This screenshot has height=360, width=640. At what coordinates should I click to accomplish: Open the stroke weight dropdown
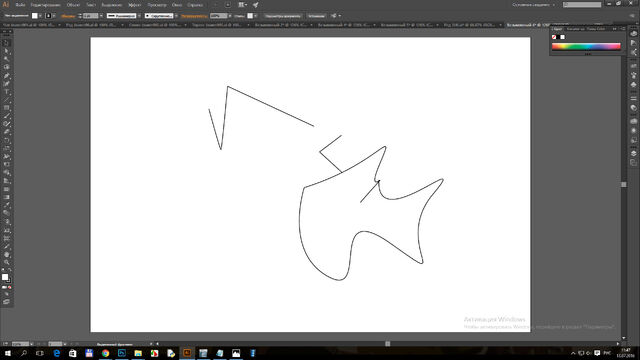(101, 16)
